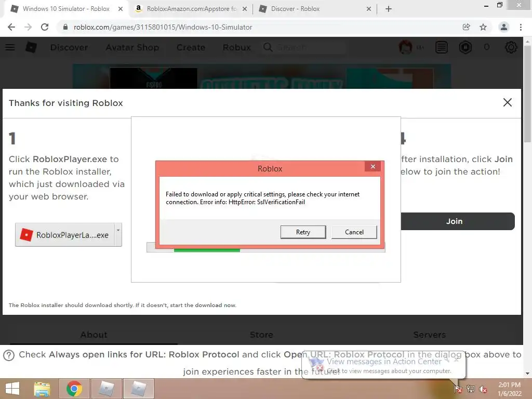
Task: Click the RobloxPlayerLauncher.exe download item
Action: click(65, 235)
